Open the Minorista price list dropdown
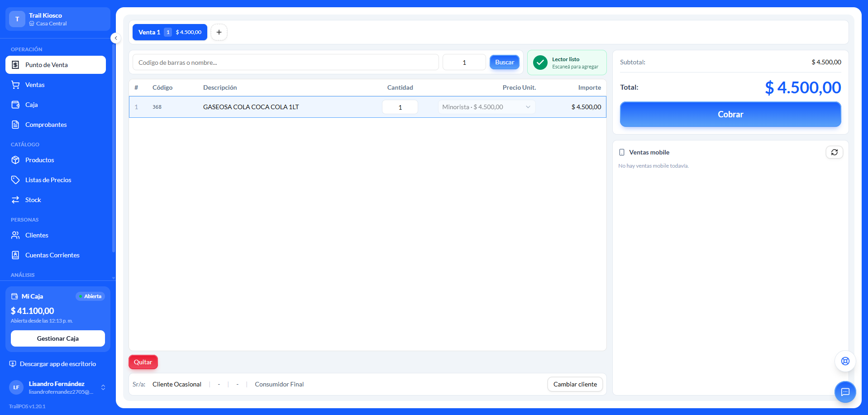 click(x=486, y=107)
